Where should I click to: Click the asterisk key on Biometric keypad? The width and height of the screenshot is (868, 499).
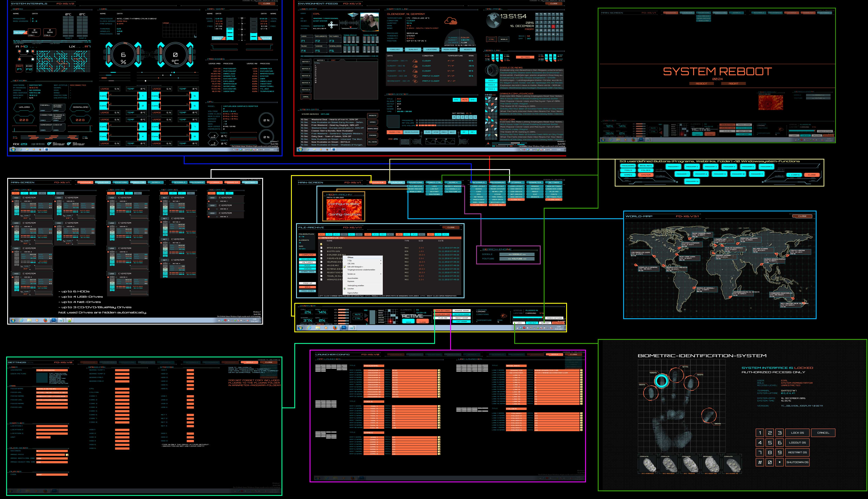click(780, 462)
